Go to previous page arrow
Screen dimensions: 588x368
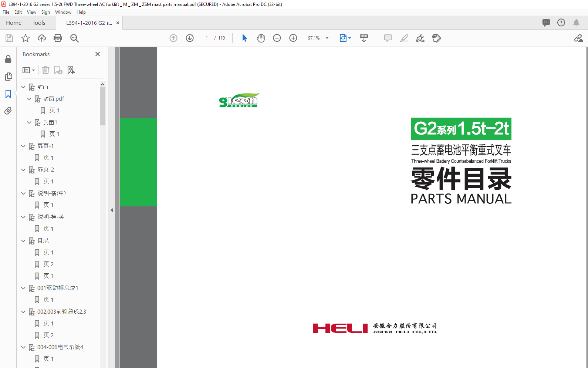(x=173, y=38)
